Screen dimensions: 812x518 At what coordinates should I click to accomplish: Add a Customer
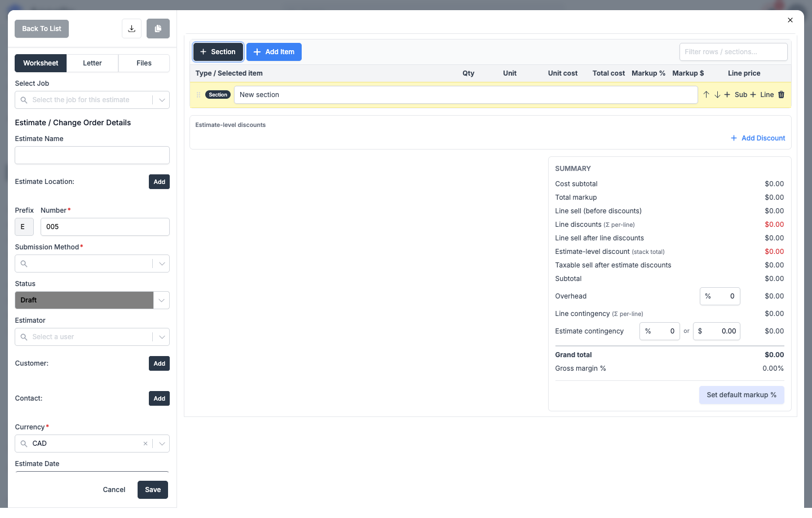(x=160, y=363)
